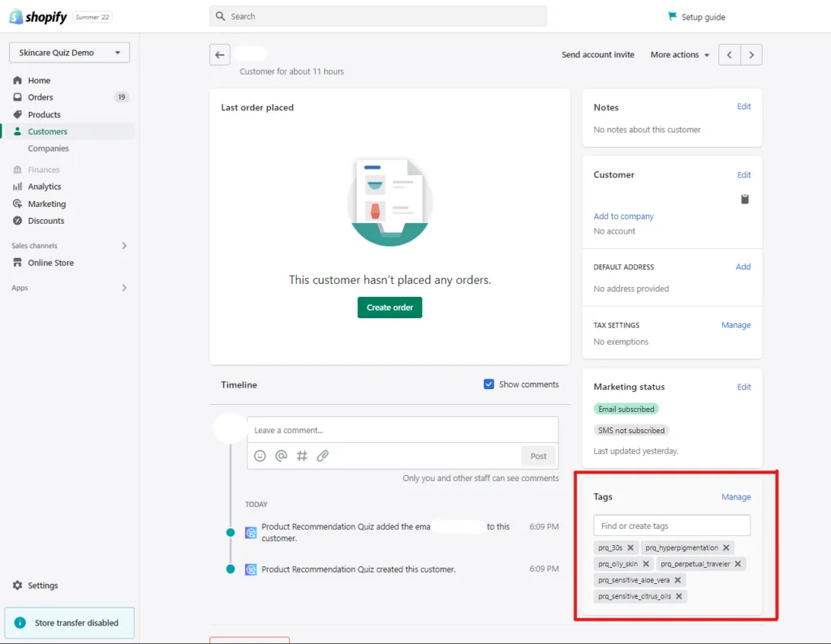This screenshot has width=831, height=644.
Task: Remove the prq_perpetual_traveler tag
Action: point(738,564)
